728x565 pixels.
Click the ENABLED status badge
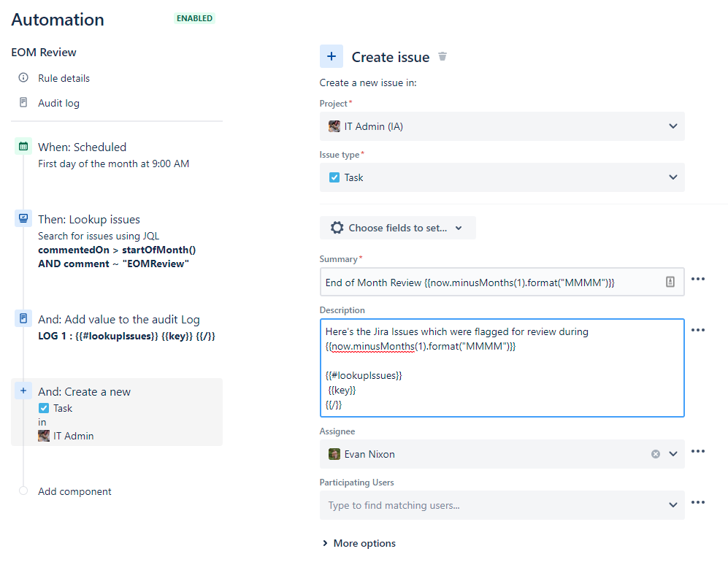click(x=194, y=18)
